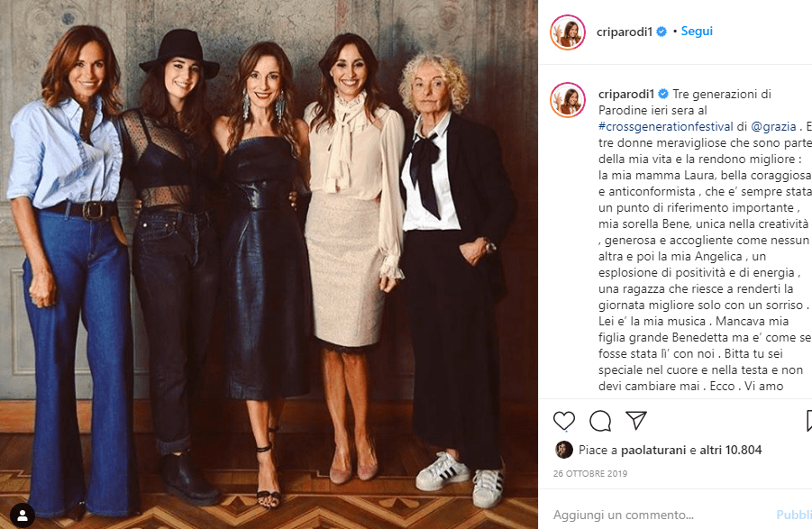The width and height of the screenshot is (812, 529).
Task: Save post with bookmark icon
Action: (809, 421)
